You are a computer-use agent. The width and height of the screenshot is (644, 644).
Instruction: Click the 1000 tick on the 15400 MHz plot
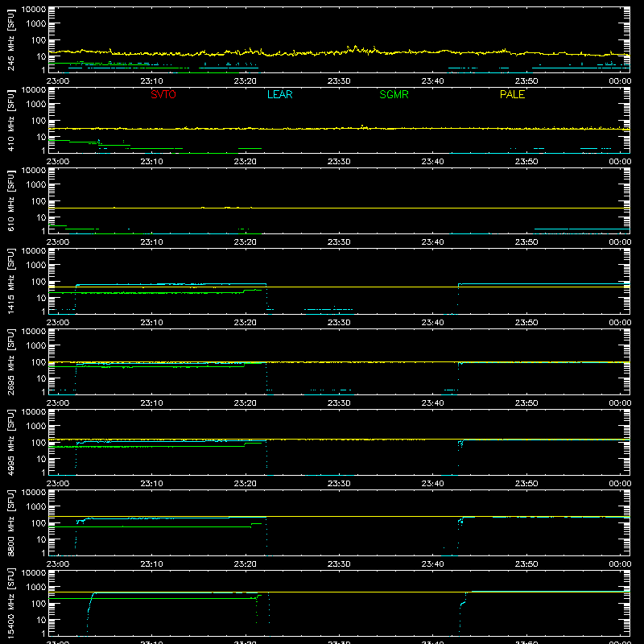(x=36, y=588)
